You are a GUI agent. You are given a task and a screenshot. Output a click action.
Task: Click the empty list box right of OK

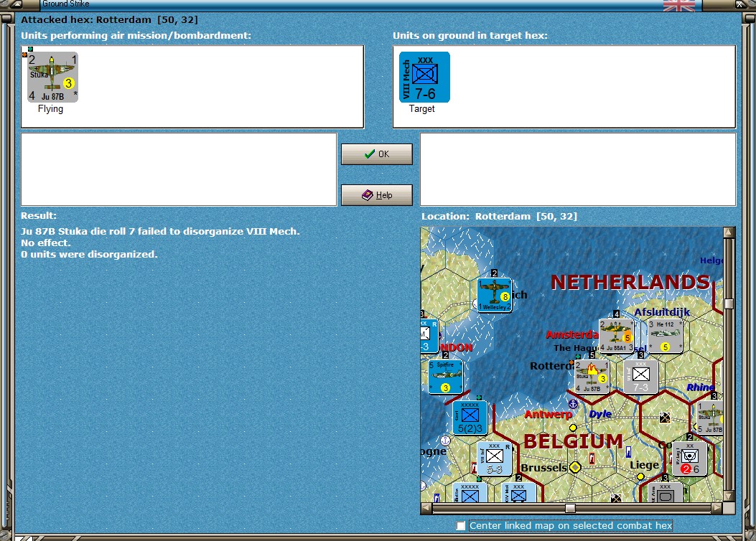click(x=578, y=169)
